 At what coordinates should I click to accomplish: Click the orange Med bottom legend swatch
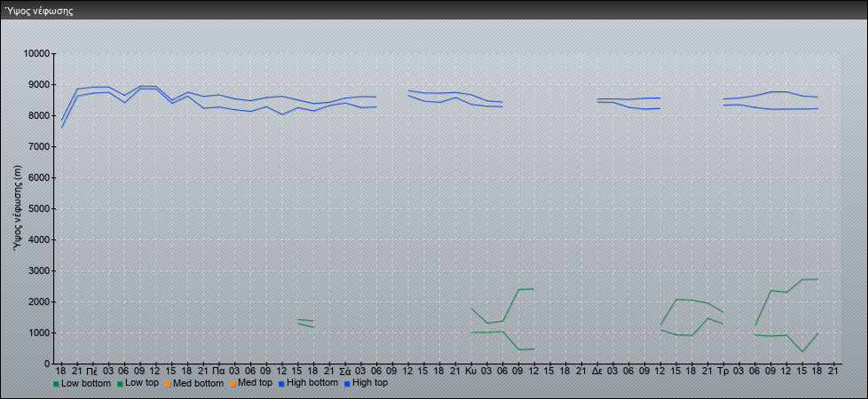pos(167,384)
